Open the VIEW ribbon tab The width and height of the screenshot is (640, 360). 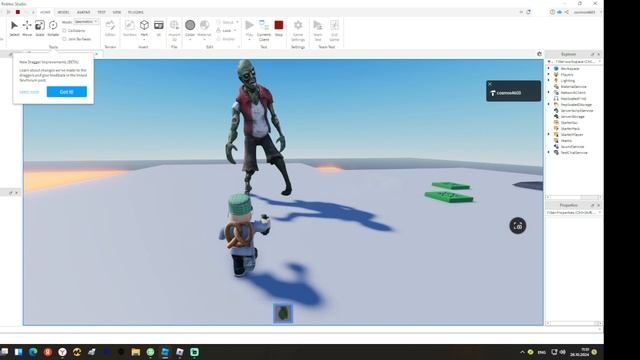(x=117, y=12)
